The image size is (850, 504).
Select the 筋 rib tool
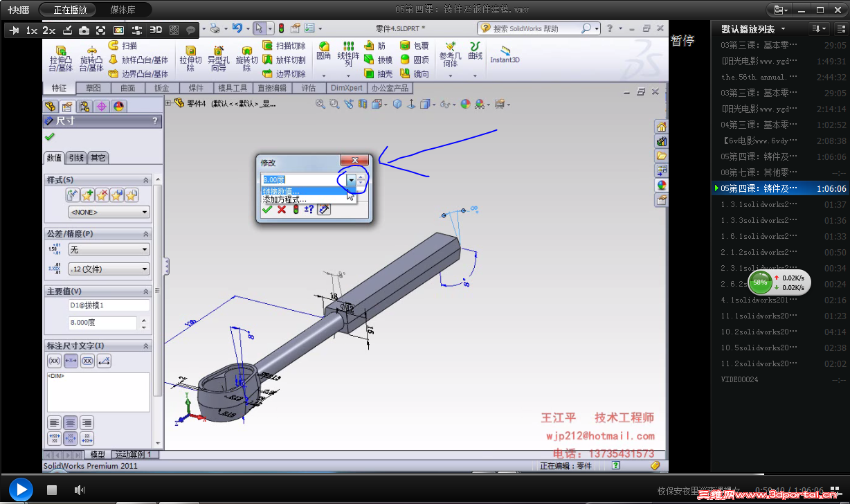tap(375, 46)
